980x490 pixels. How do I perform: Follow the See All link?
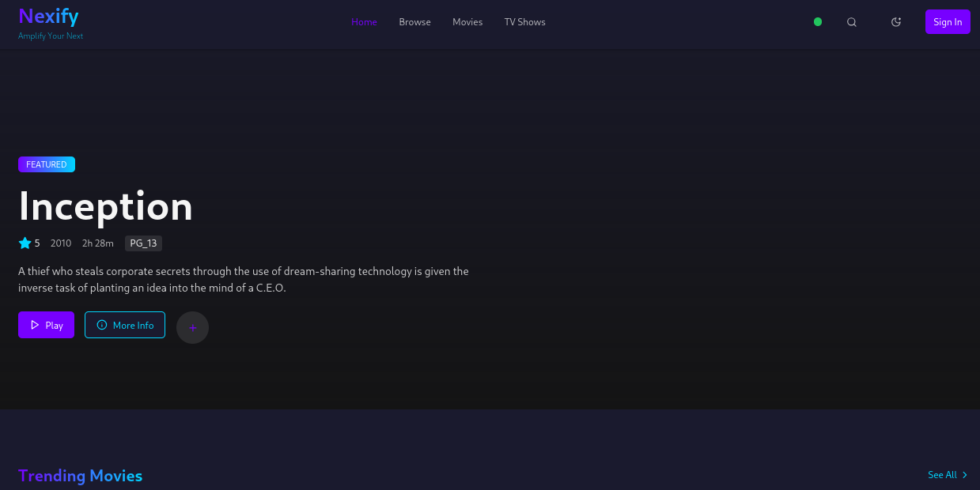point(942,475)
